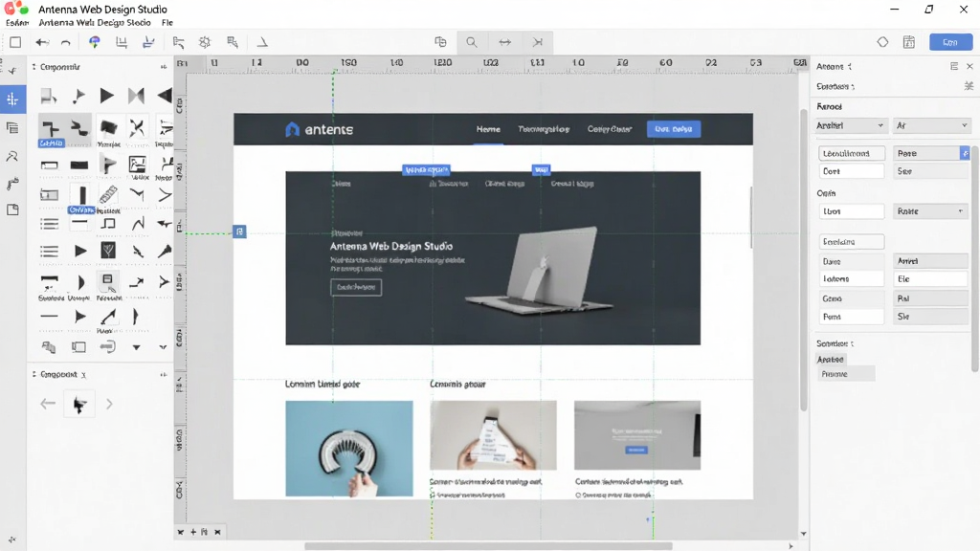Click the blue background thumbnail with the coiled object
The width and height of the screenshot is (980, 551).
349,449
